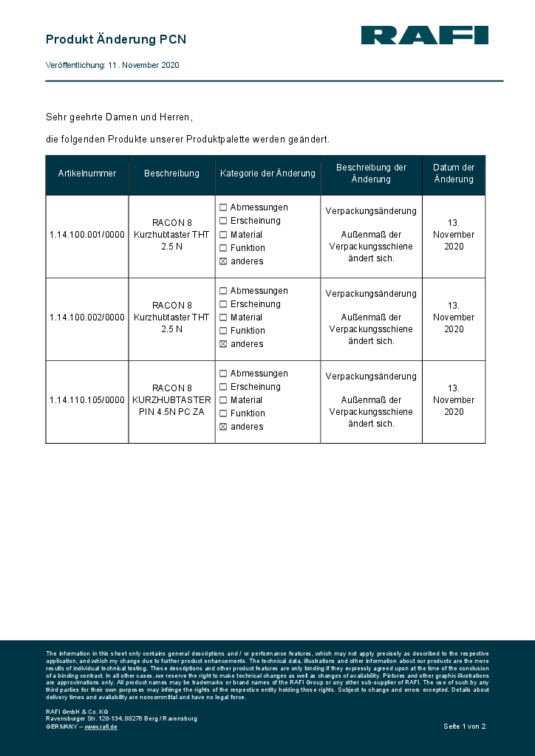The height and width of the screenshot is (756, 535).
Task: Select the Kategorie der Änderung header
Action: [x=267, y=174]
